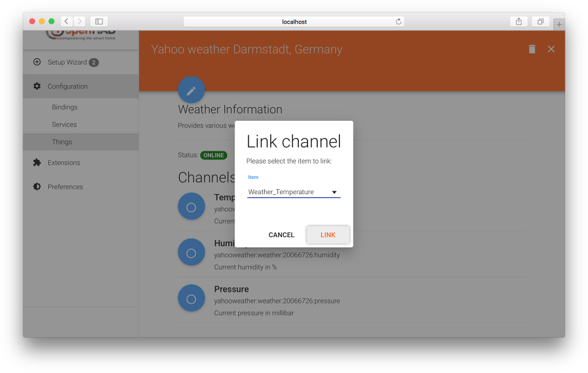588x373 pixels.
Task: Reload the page with refresh icon
Action: pos(398,21)
